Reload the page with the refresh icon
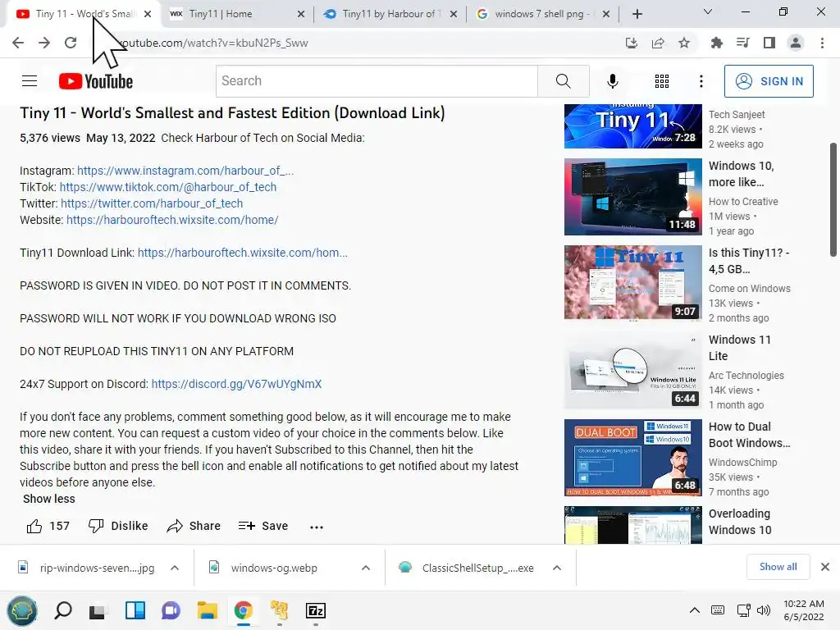 coord(71,43)
